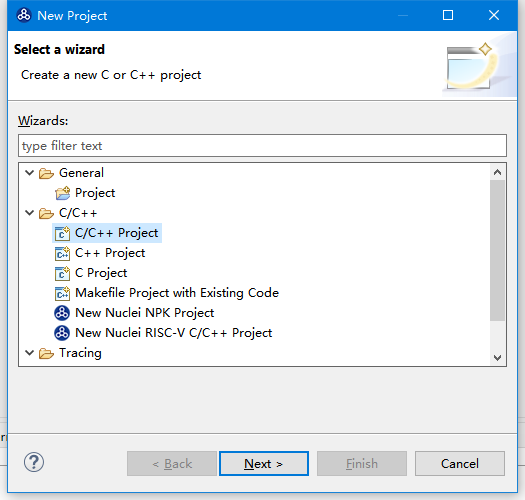Click the Makefile Project with Existing Code icon

[x=62, y=293]
